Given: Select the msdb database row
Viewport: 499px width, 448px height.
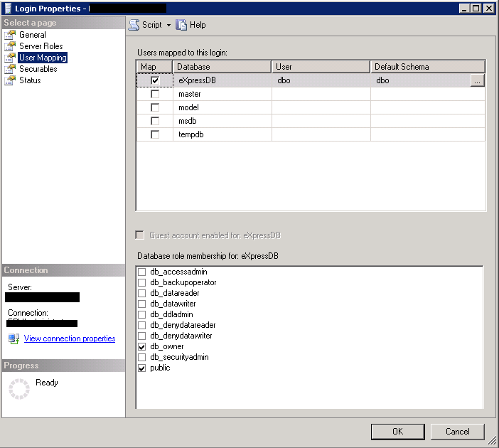Looking at the screenshot, I should (x=188, y=121).
